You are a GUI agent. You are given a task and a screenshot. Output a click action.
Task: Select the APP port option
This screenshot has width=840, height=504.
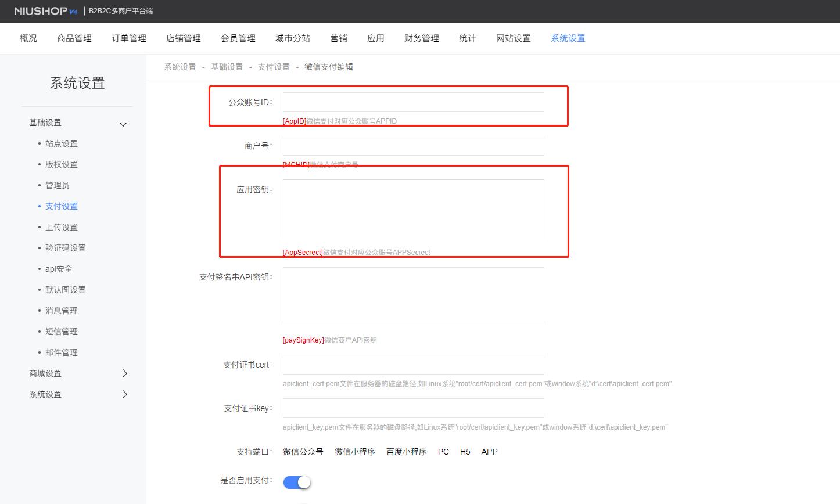[x=489, y=452]
